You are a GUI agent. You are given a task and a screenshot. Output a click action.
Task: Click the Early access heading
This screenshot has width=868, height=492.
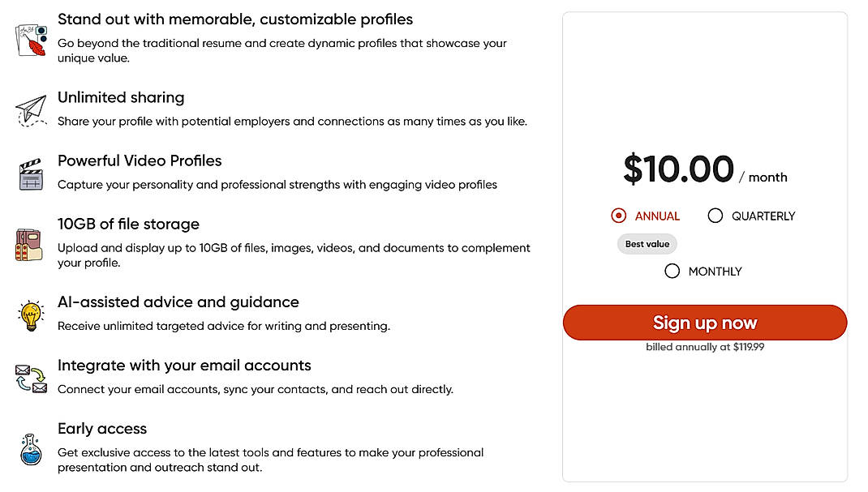click(101, 429)
